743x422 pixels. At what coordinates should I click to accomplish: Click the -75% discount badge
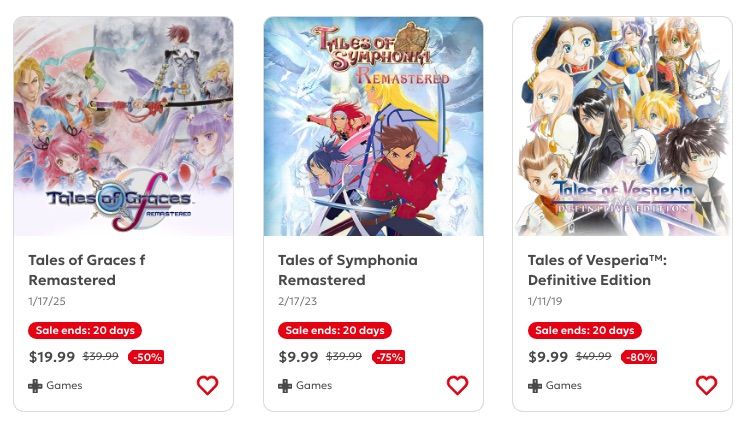pyautogui.click(x=389, y=357)
